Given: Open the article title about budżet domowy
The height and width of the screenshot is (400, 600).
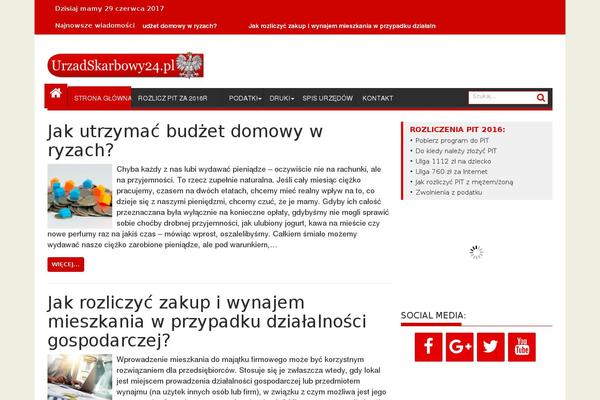Looking at the screenshot, I should 185,140.
